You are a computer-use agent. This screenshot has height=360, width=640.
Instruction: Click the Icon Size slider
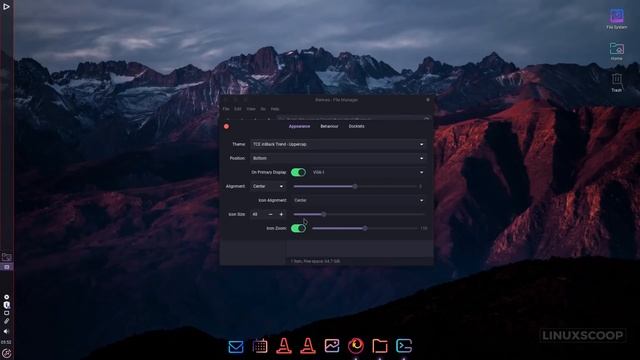359,214
